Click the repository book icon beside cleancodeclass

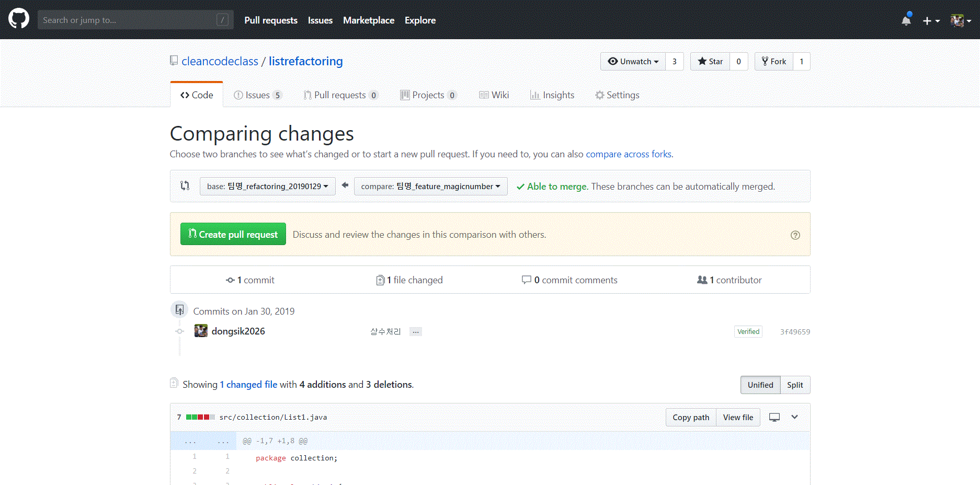pyautogui.click(x=174, y=60)
